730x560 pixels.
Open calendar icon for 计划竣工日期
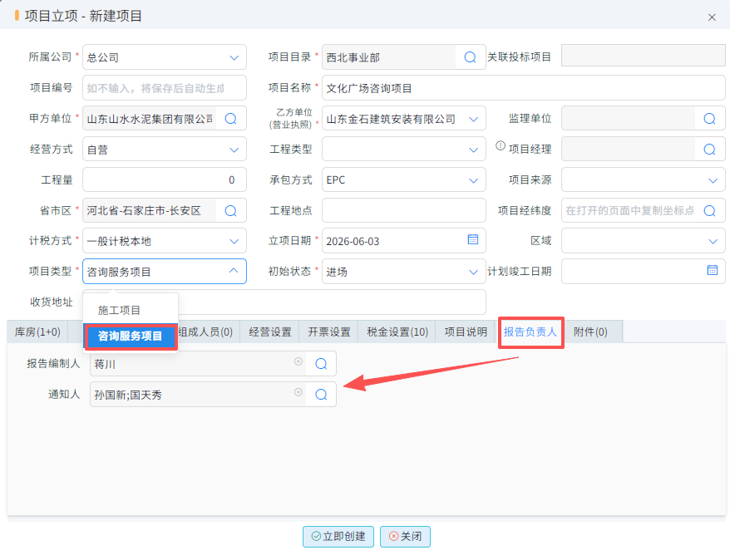[713, 270]
